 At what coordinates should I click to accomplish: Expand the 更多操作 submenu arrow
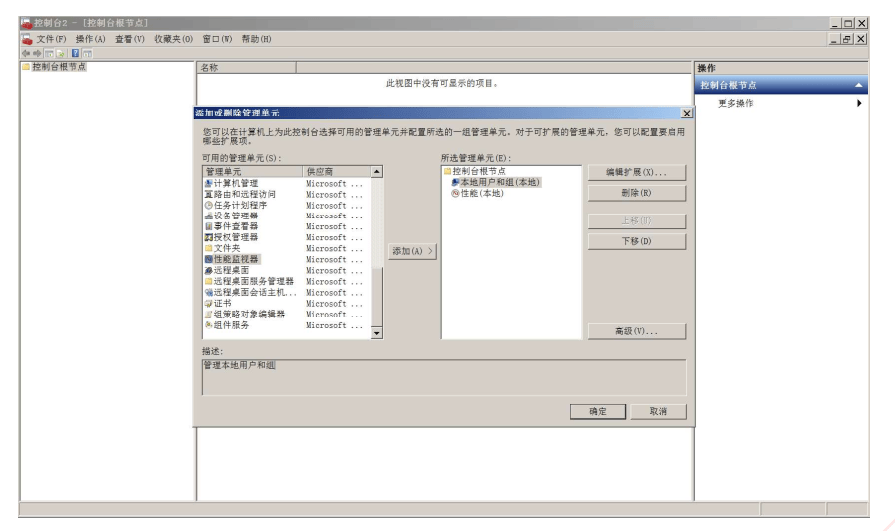point(859,103)
